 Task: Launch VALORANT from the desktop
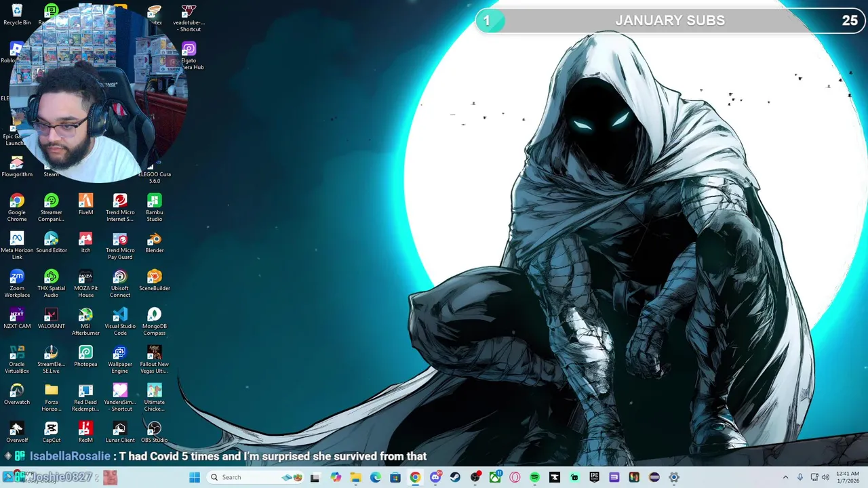[51, 318]
